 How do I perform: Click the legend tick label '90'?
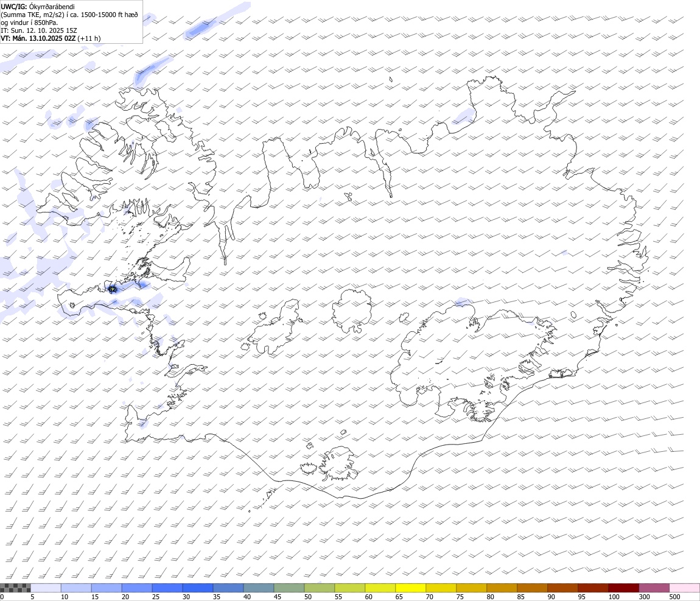[x=551, y=597]
